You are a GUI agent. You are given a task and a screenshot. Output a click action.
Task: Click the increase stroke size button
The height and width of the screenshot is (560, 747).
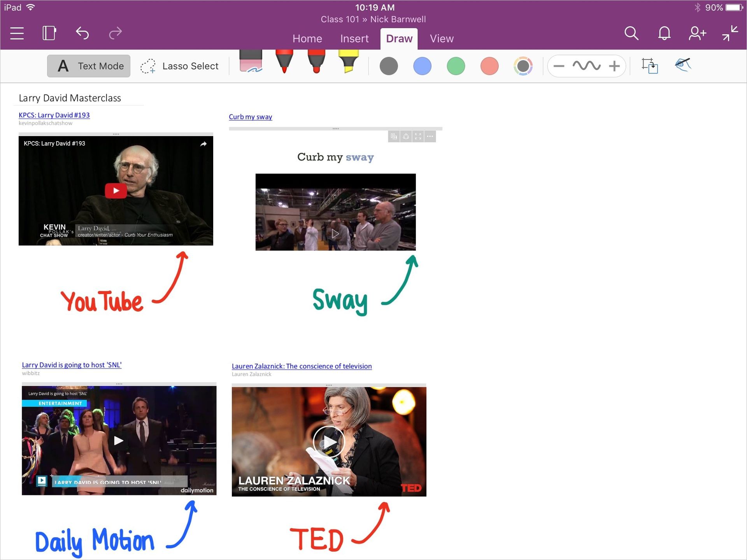click(x=615, y=65)
